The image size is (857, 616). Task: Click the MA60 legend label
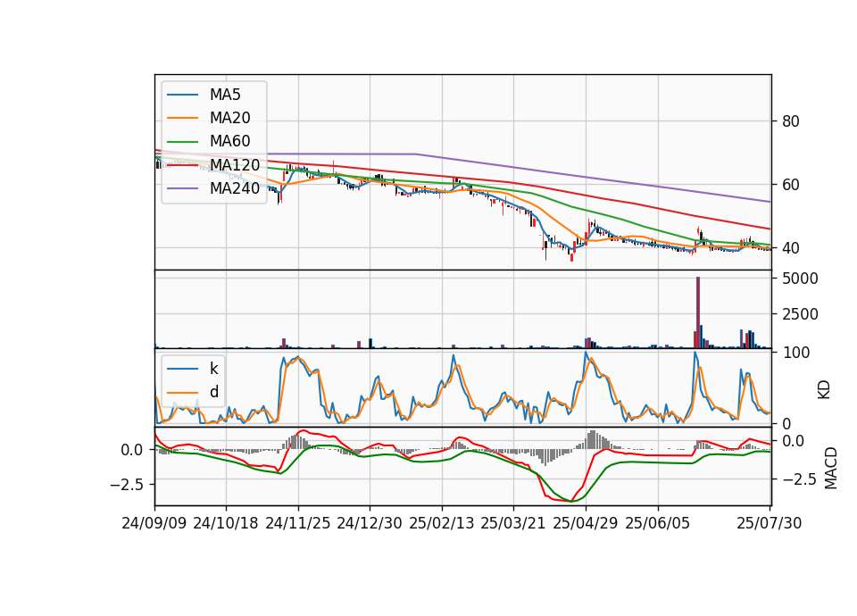pos(229,141)
